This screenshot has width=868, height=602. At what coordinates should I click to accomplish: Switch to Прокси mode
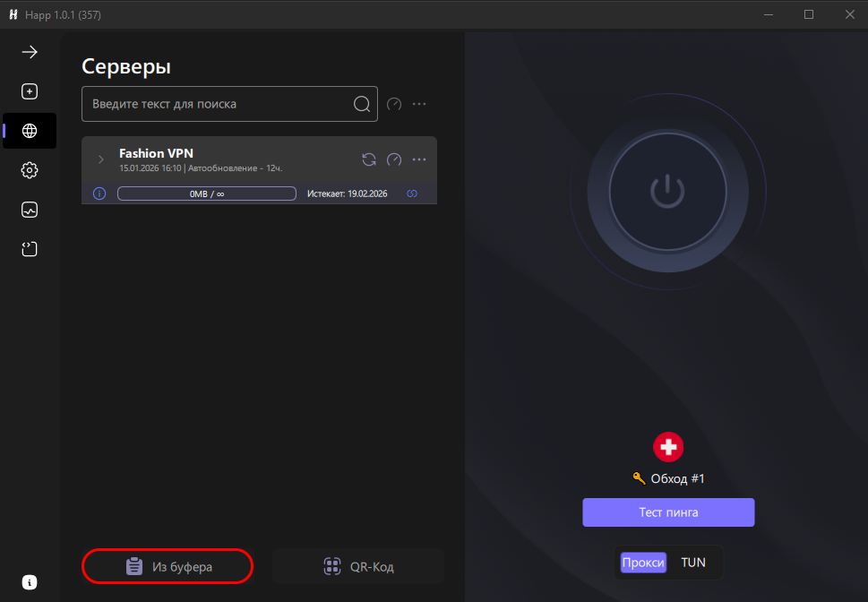point(642,562)
